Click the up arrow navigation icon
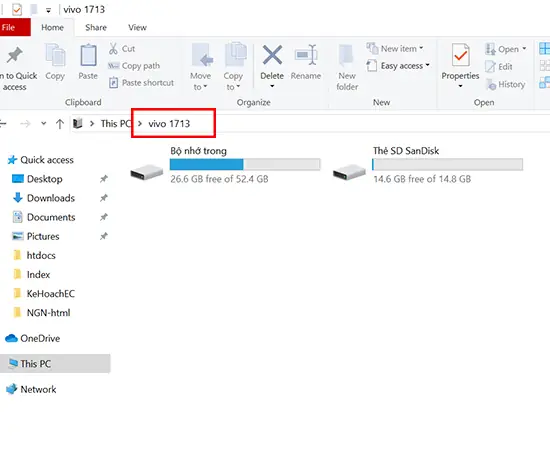This screenshot has width=550, height=450. [60, 123]
